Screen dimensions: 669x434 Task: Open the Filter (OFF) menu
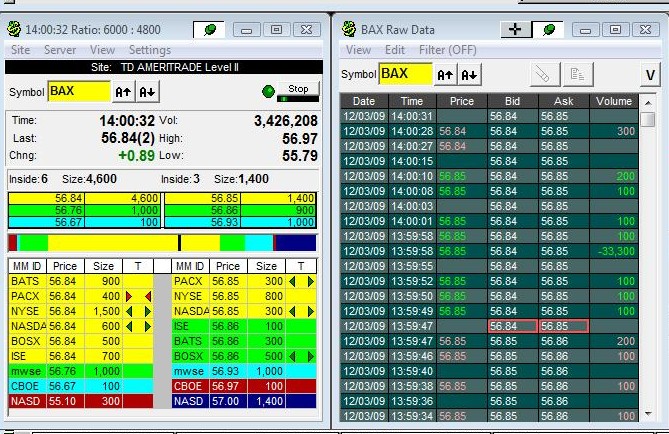click(x=448, y=50)
